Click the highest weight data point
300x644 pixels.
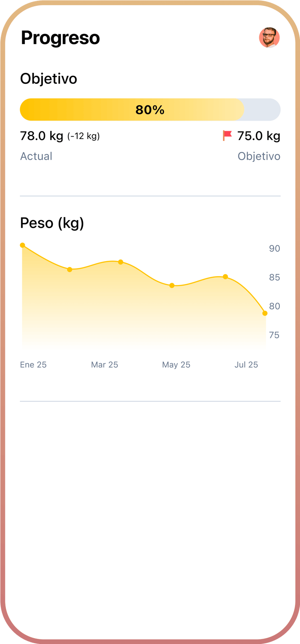(x=22, y=245)
